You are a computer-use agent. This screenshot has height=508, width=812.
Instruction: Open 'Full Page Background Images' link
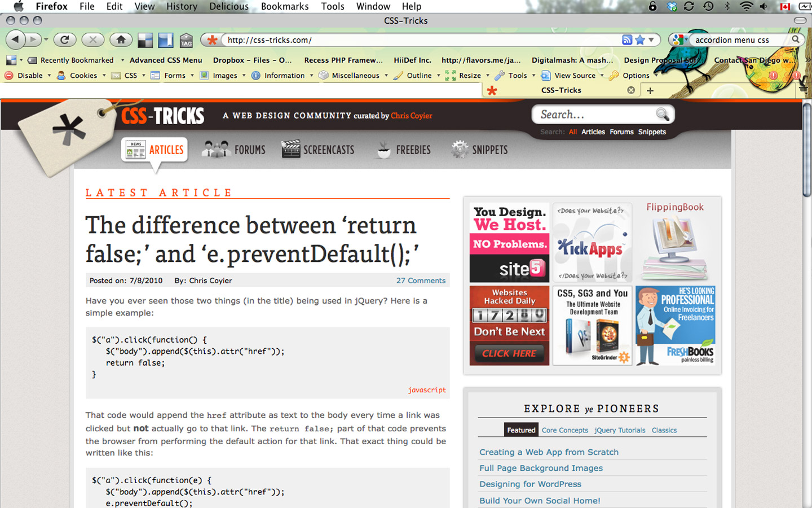(541, 468)
